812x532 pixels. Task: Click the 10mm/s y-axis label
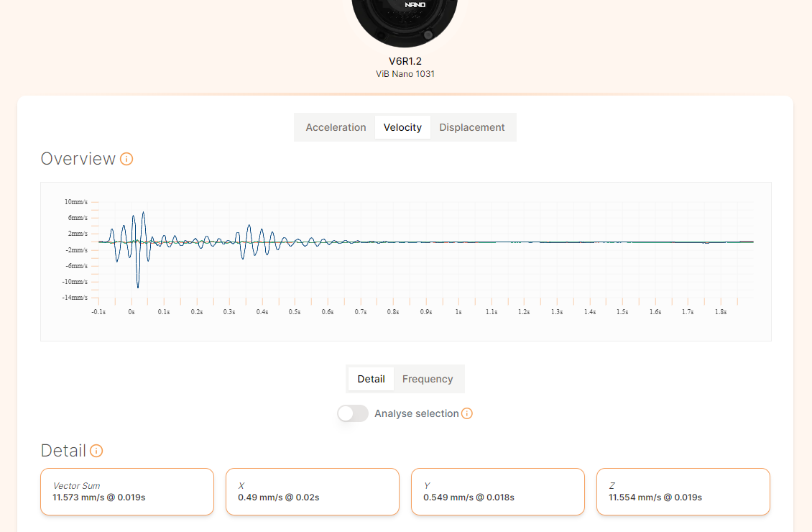click(76, 202)
